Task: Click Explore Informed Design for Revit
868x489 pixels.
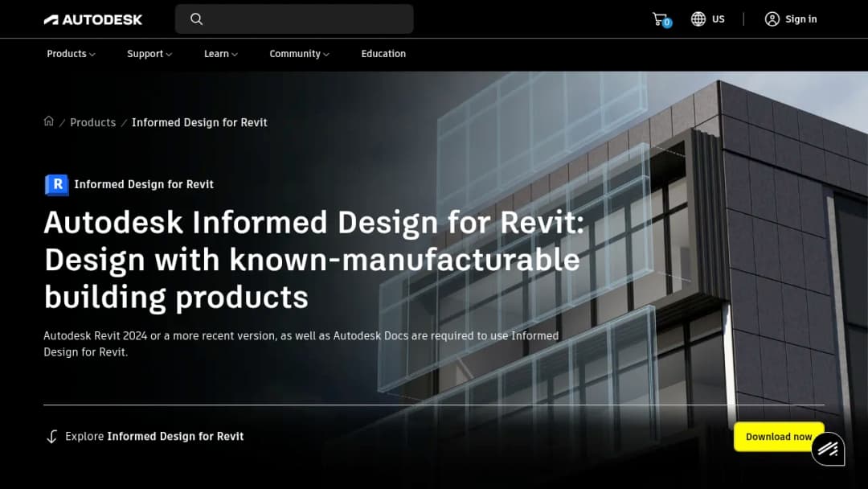Action: pos(154,437)
